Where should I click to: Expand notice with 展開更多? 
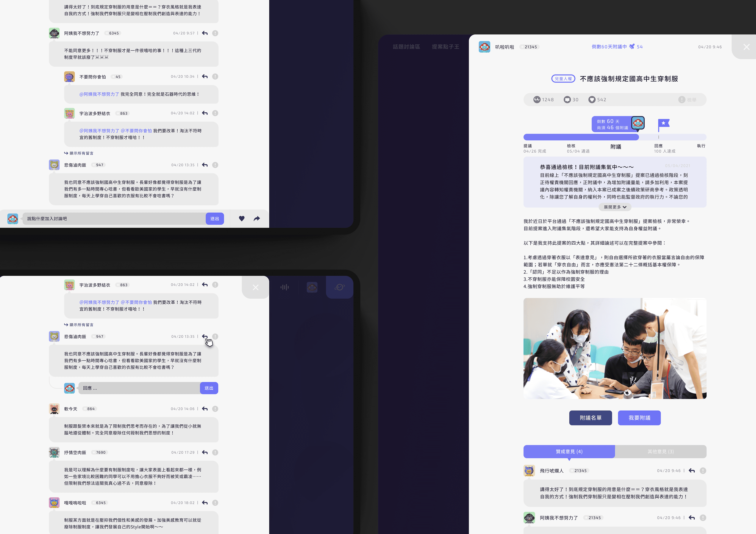pyautogui.click(x=615, y=207)
